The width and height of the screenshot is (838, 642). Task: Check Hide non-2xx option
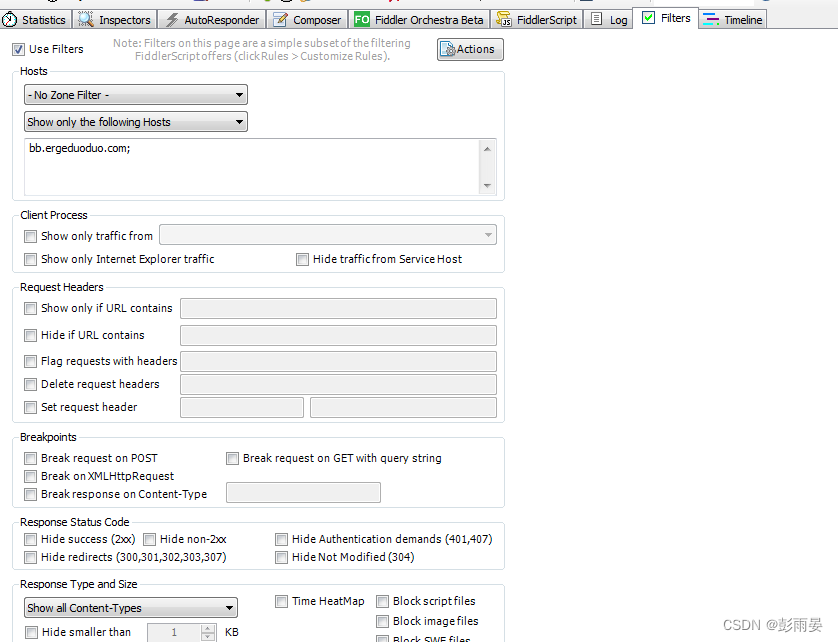[x=150, y=539]
